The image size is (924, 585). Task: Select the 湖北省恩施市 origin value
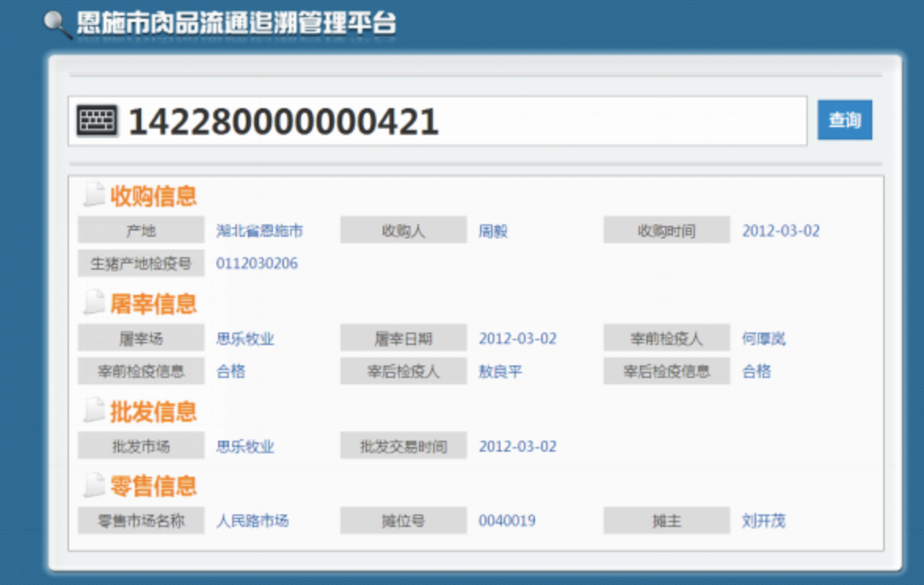260,231
